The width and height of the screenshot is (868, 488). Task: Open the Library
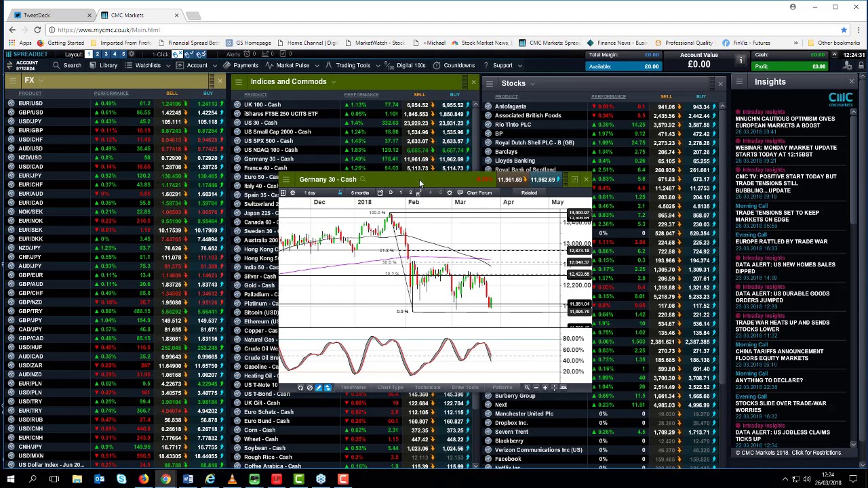103,66
